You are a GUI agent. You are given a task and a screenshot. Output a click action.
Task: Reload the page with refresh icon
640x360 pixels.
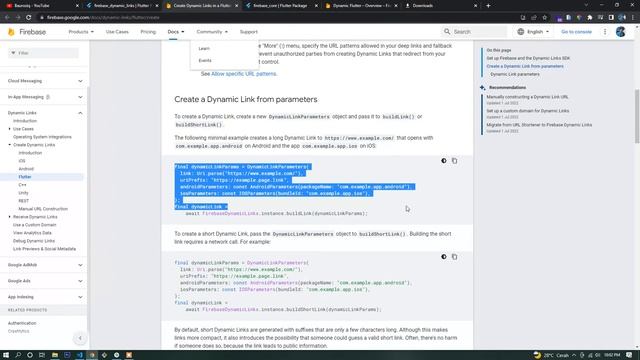pyautogui.click(x=29, y=18)
